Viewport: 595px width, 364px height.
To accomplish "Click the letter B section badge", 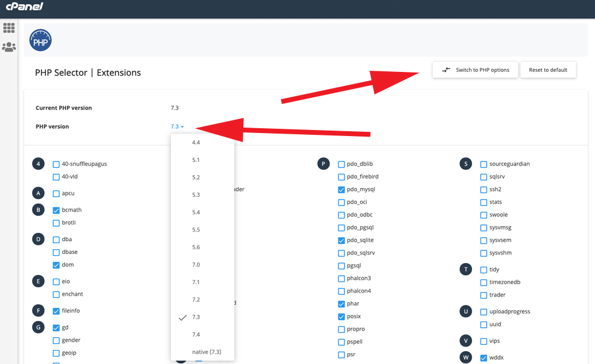I will pos(38,209).
